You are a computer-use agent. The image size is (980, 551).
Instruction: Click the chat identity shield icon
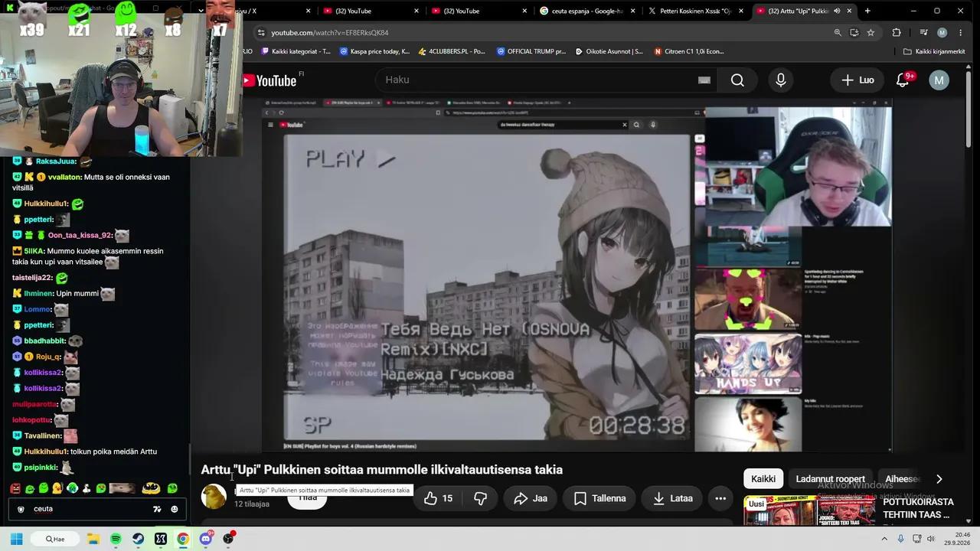21,509
